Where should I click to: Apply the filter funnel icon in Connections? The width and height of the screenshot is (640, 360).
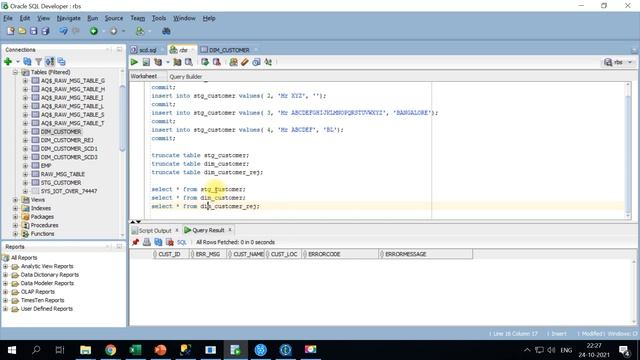(38, 62)
